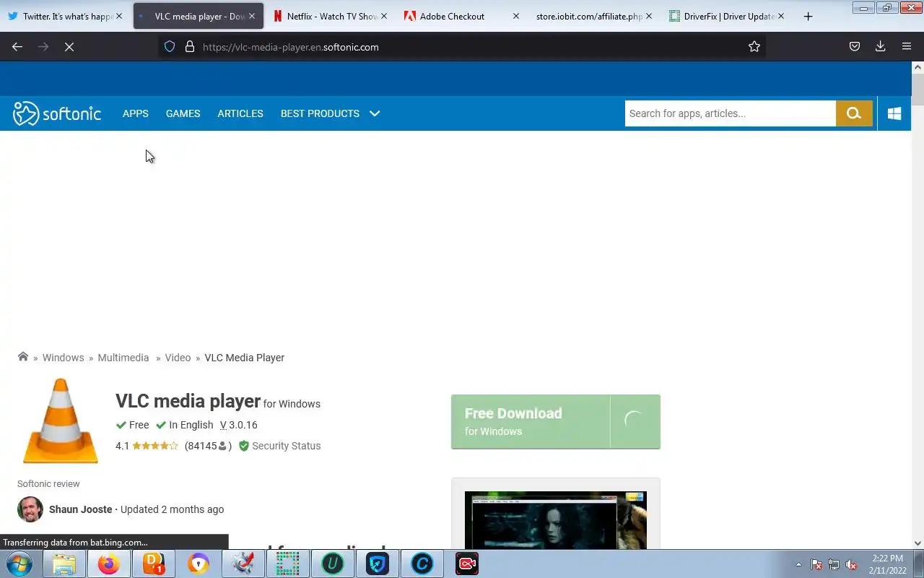Open the Articles menu

240,113
